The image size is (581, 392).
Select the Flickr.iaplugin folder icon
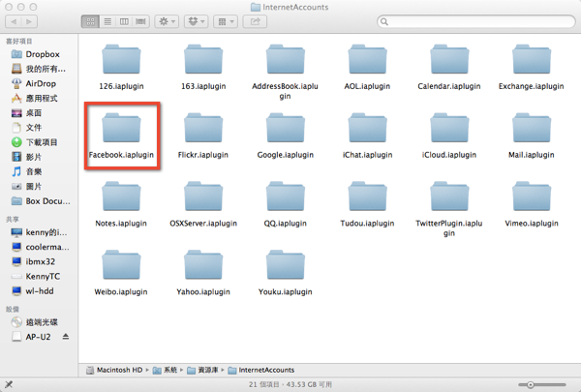tap(203, 128)
